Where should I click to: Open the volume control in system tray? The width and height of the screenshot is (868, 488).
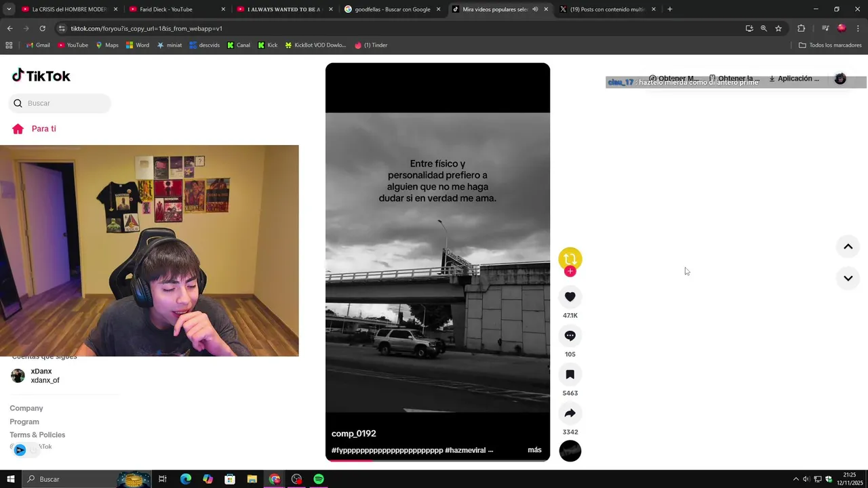point(806,479)
